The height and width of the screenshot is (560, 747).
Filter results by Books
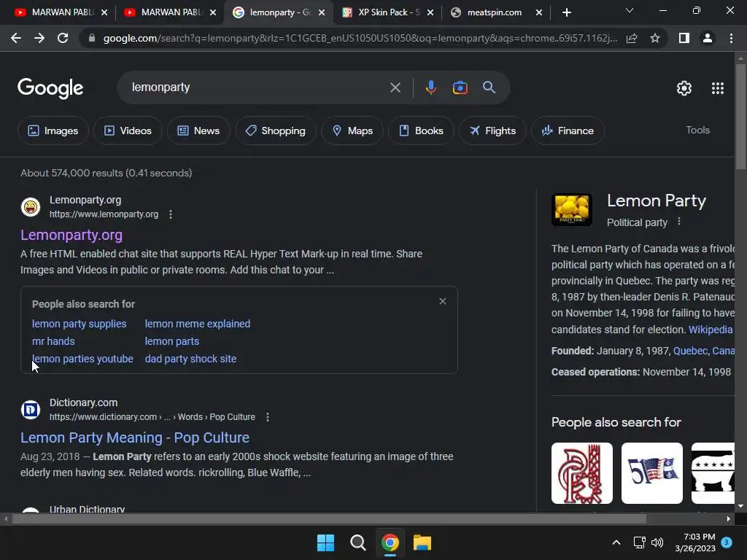(x=421, y=131)
